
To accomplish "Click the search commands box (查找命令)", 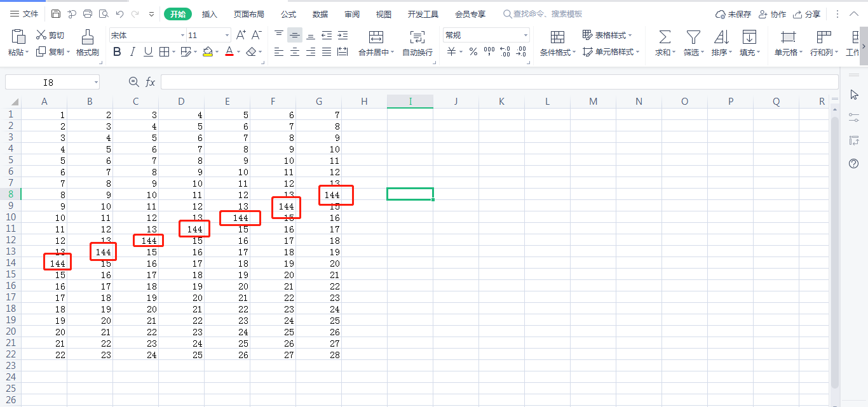I will tap(543, 14).
